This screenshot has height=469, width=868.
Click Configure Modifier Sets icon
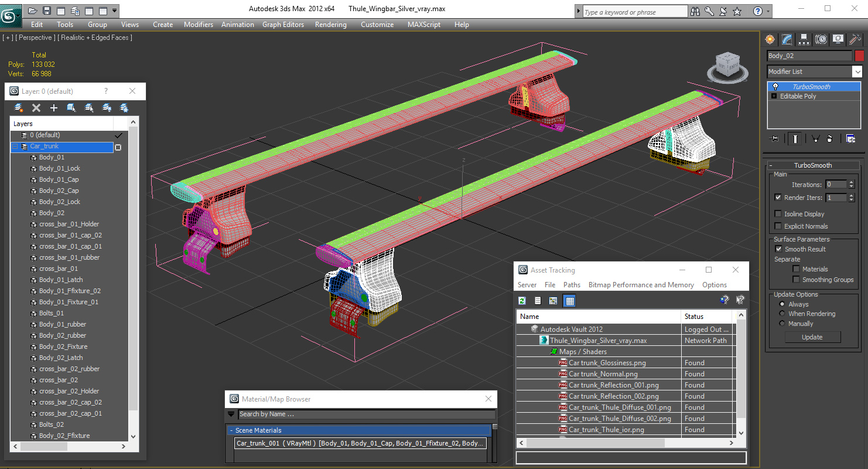850,139
